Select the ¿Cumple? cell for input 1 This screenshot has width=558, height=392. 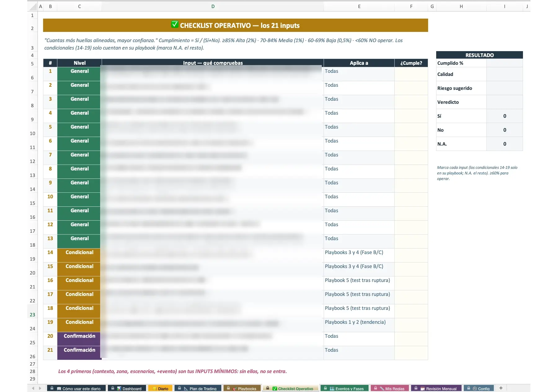click(411, 74)
